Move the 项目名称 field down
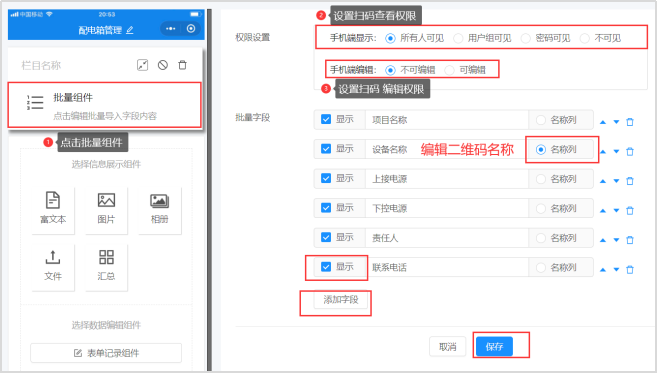 (x=616, y=122)
